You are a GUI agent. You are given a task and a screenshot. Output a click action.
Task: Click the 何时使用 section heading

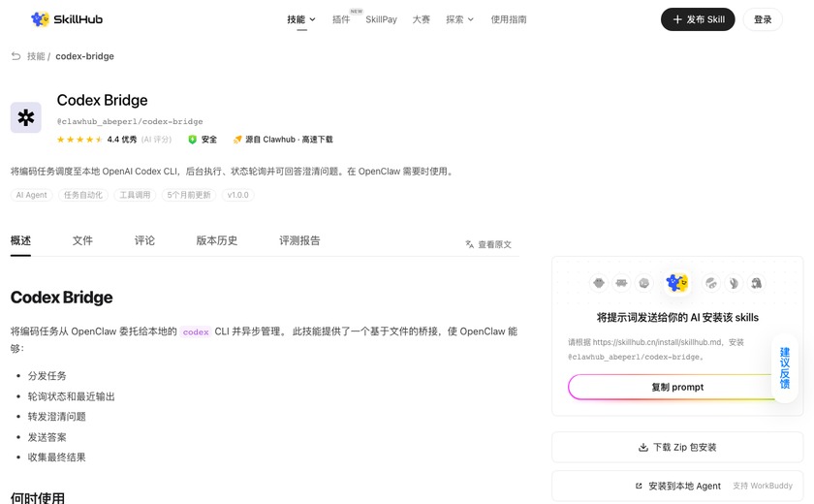click(38, 498)
